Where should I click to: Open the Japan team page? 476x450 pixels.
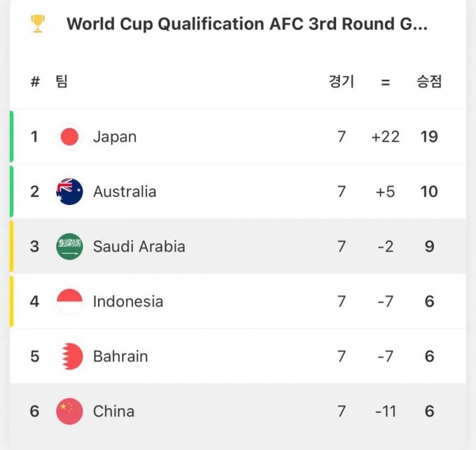click(115, 136)
